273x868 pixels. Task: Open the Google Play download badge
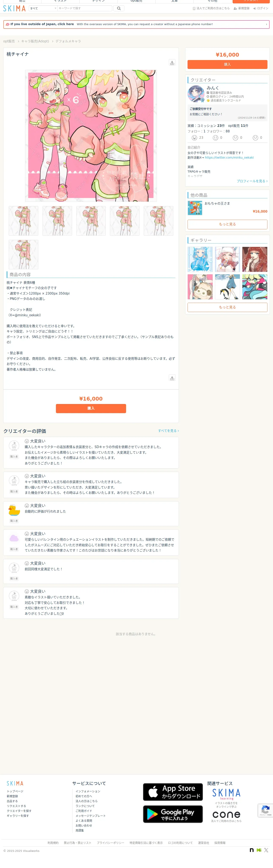point(173,814)
